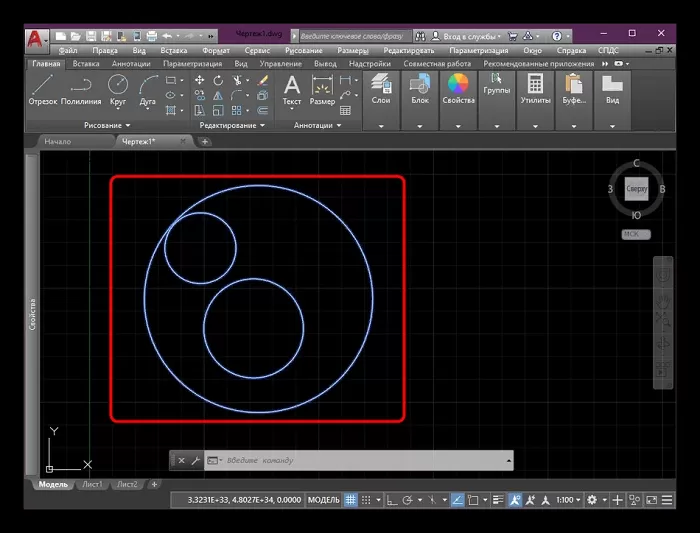Screen dimensions: 700x533
Task: Click the Rotate tool icon
Action: (x=218, y=80)
